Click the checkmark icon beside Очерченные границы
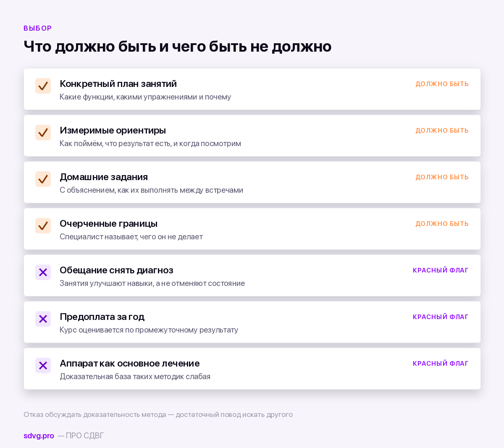The height and width of the screenshot is (448, 504). point(43,226)
